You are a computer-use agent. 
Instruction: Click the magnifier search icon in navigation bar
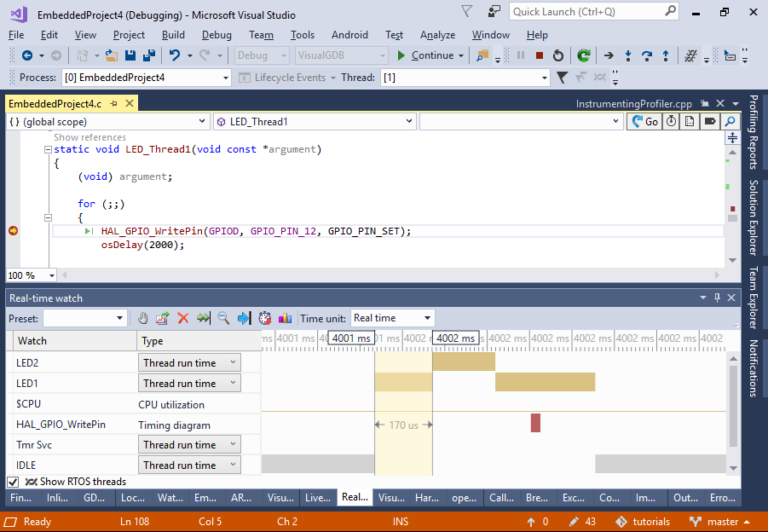coord(730,121)
